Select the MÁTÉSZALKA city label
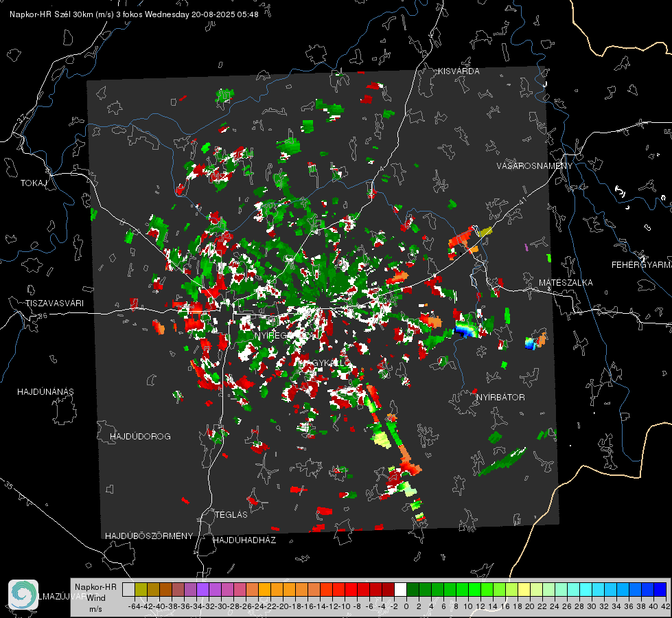 (x=566, y=283)
